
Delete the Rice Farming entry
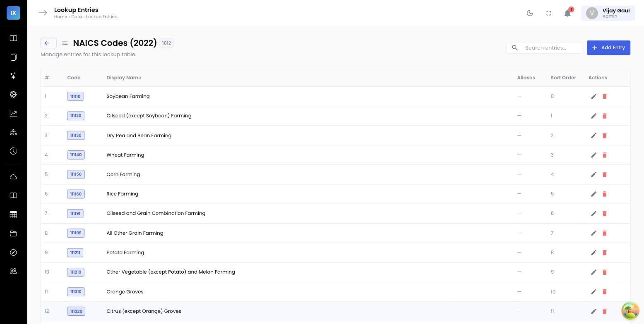point(604,194)
